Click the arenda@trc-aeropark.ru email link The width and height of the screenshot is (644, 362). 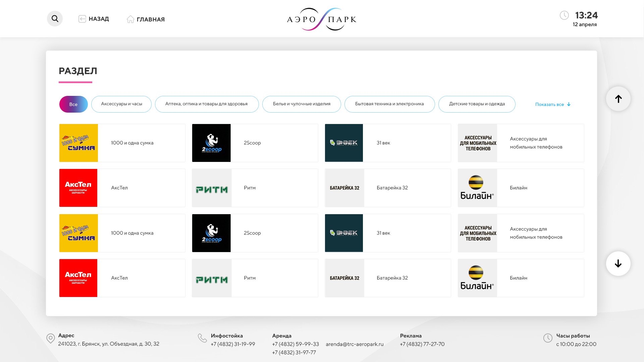point(355,344)
